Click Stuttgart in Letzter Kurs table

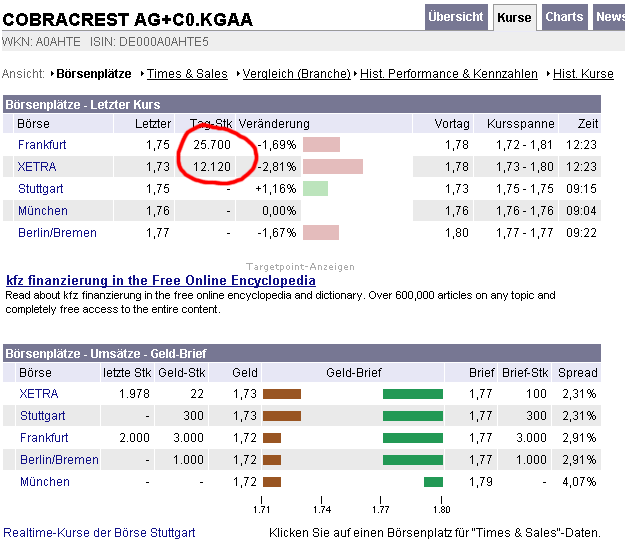coord(41,189)
